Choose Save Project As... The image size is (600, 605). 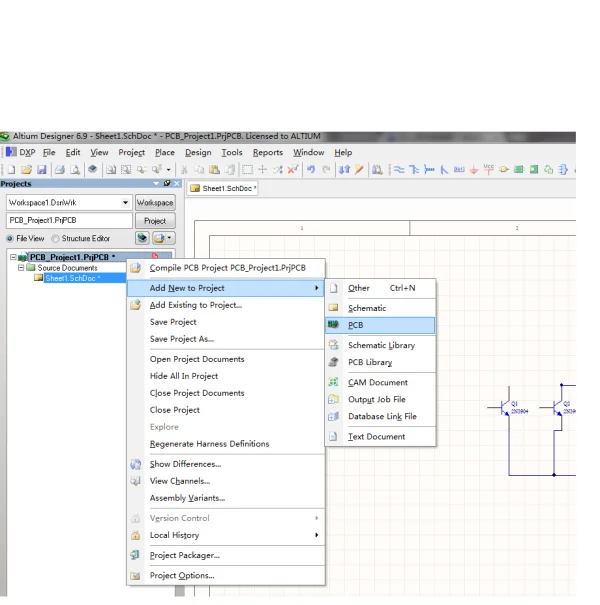226,339
